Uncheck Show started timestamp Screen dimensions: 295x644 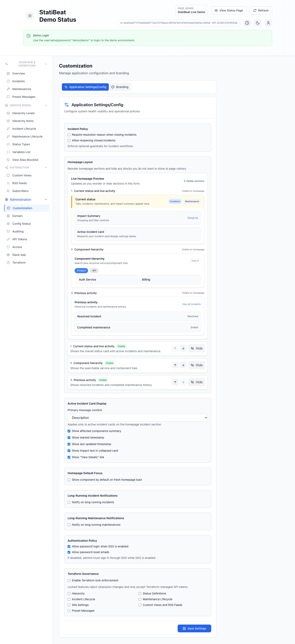69,438
